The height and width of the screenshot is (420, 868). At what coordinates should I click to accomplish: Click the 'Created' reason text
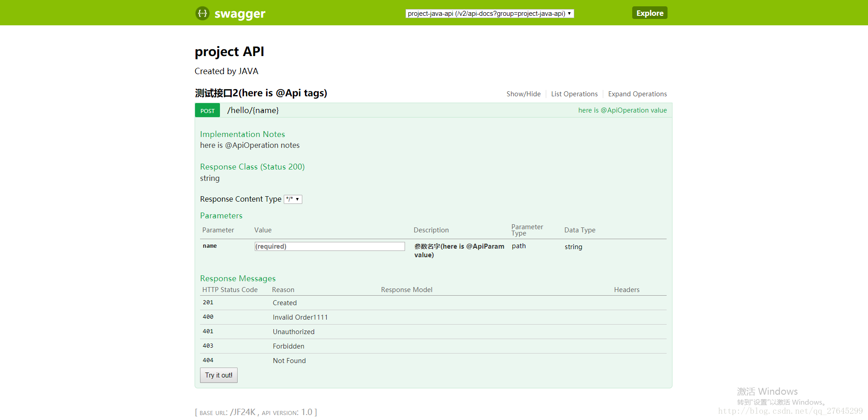[x=285, y=303]
